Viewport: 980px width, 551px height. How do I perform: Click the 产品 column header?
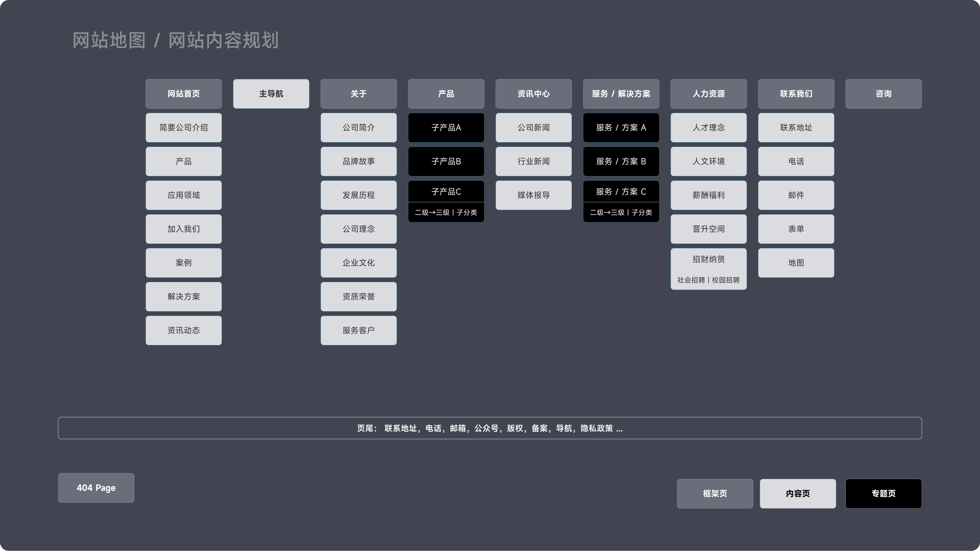point(446,94)
